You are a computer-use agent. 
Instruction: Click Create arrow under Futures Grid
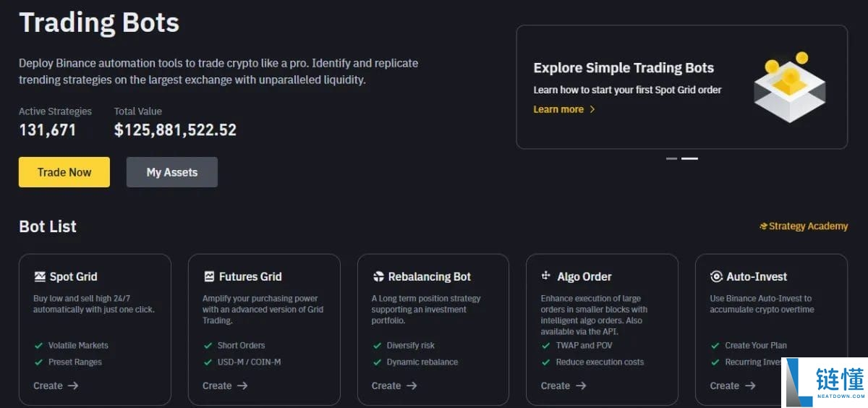coord(242,386)
